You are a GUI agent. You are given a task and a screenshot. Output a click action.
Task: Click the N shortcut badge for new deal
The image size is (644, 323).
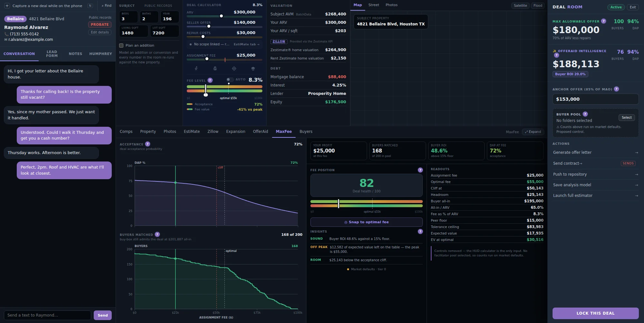90,6
